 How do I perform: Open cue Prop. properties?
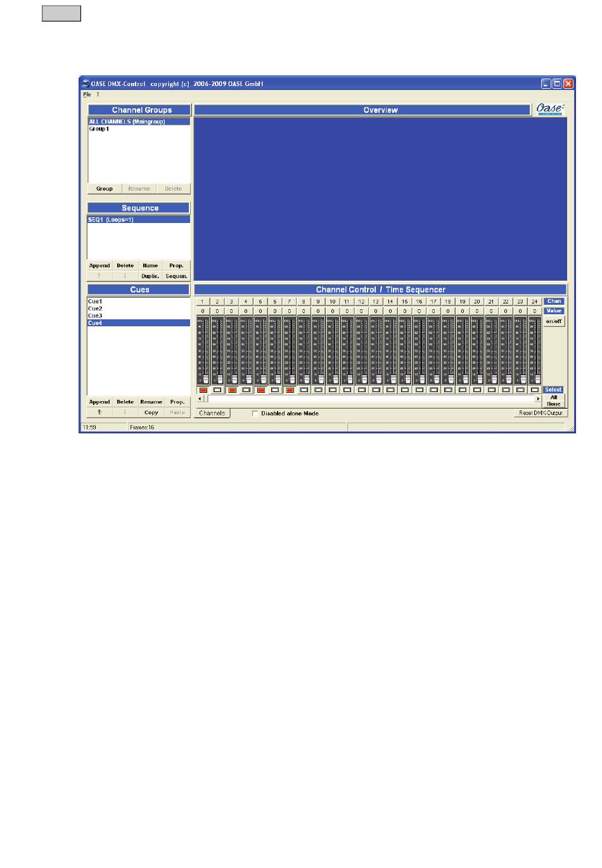click(177, 402)
